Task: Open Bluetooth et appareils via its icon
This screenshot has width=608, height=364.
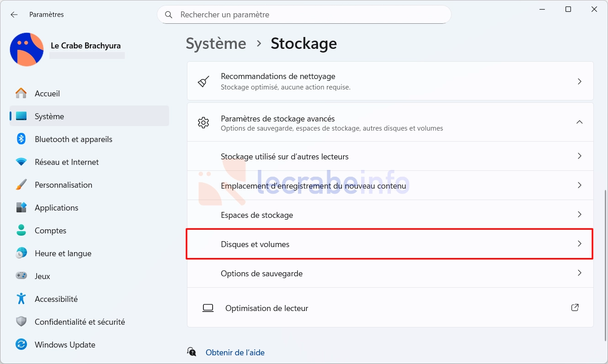Action: pos(21,139)
